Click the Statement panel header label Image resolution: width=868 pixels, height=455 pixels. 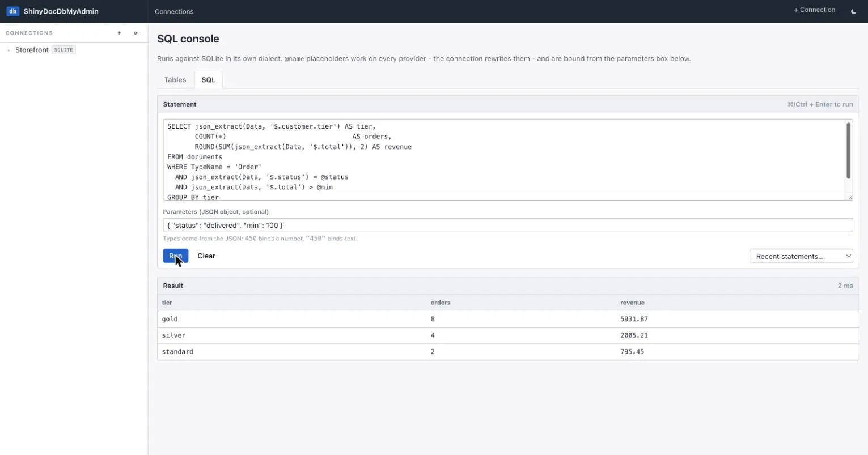180,104
